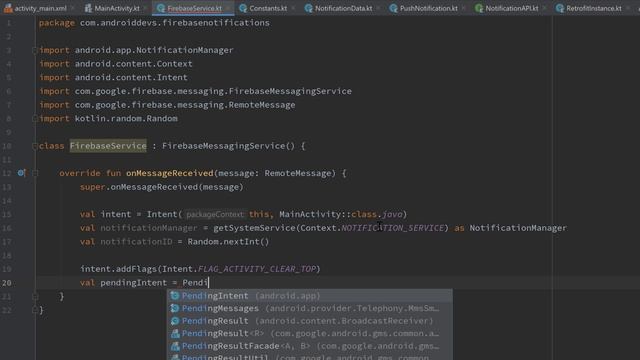
Task: Click the FirebaseMessagingService import on line 6
Action: tap(196, 91)
